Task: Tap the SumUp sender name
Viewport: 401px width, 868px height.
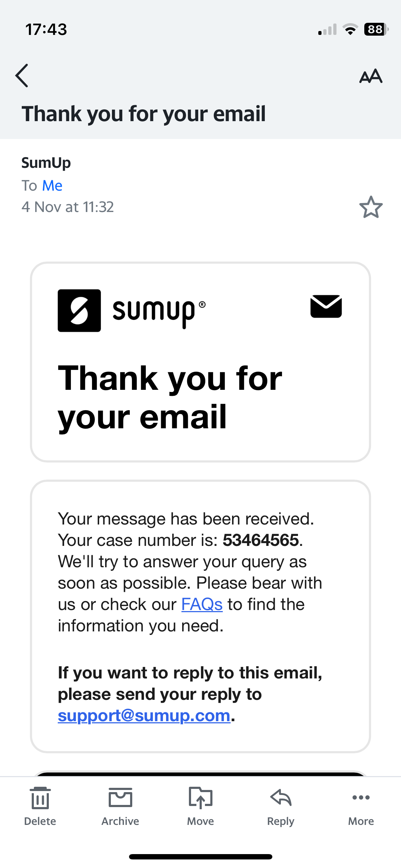Action: pyautogui.click(x=46, y=163)
